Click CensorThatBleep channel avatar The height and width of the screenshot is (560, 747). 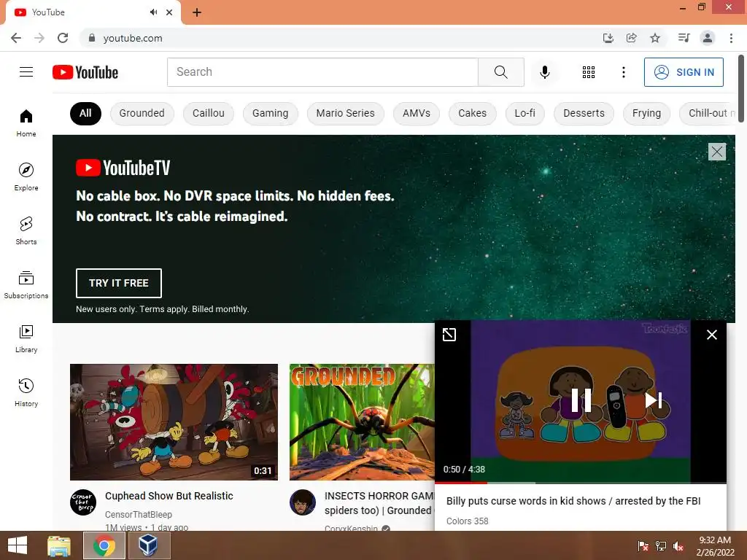pos(83,502)
